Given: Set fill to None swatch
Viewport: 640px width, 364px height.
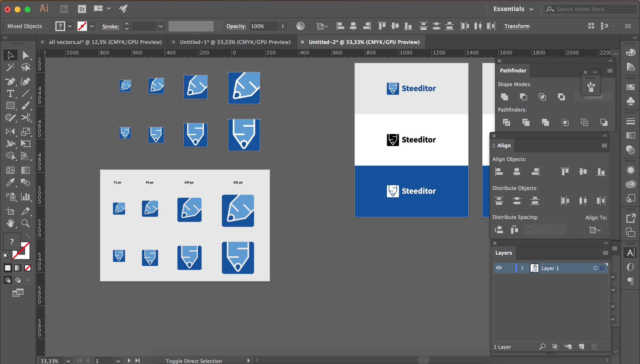Looking at the screenshot, I should (x=28, y=268).
